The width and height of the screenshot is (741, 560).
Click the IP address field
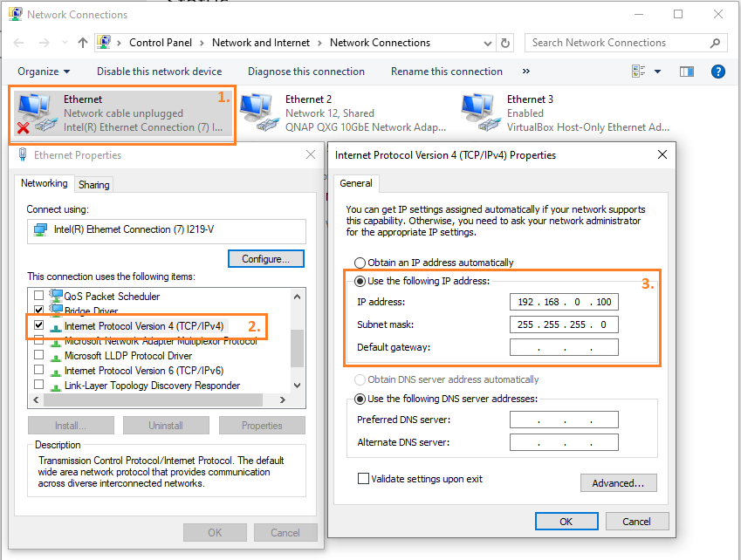(x=564, y=302)
